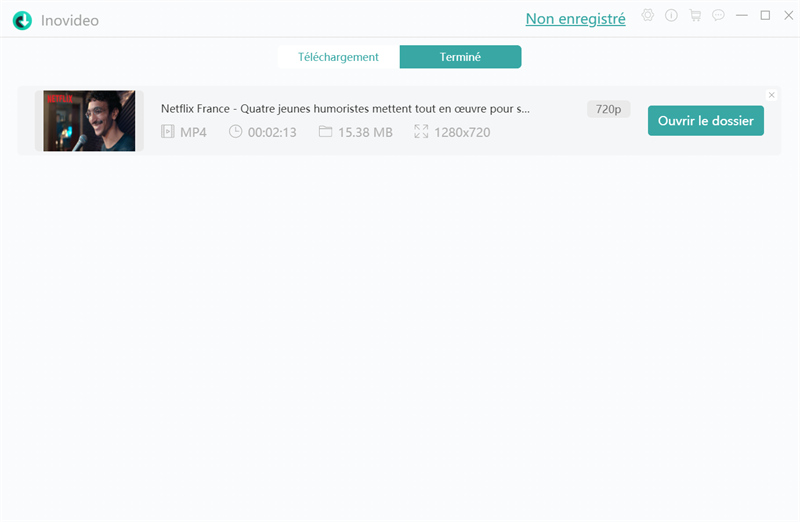Click the 15.38 MB file size
800x522 pixels.
tap(365, 132)
